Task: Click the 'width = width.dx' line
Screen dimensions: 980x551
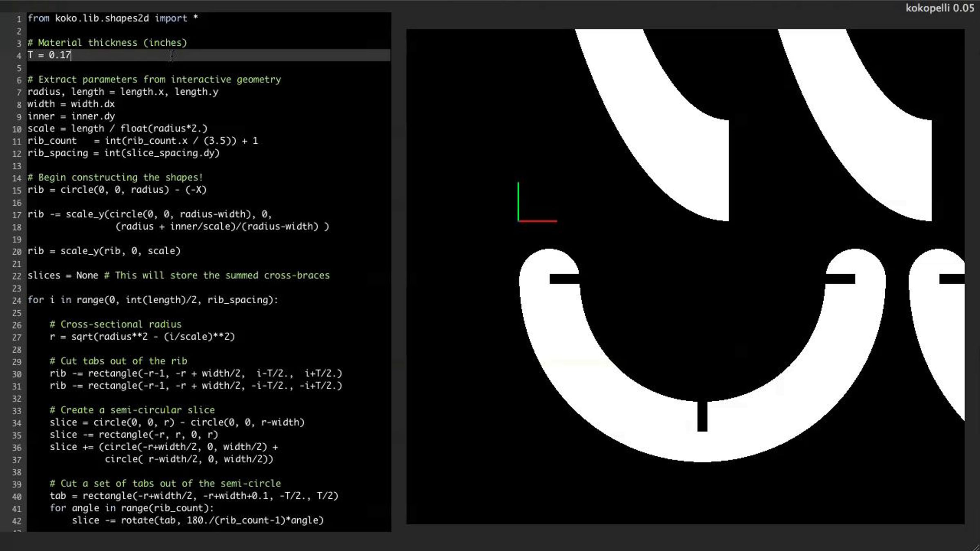Action: click(71, 104)
